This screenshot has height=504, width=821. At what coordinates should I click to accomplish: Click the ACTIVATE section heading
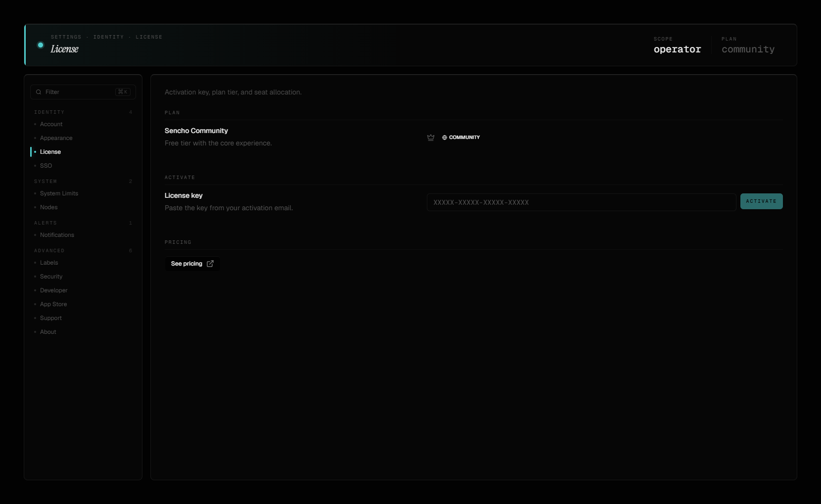pos(180,178)
